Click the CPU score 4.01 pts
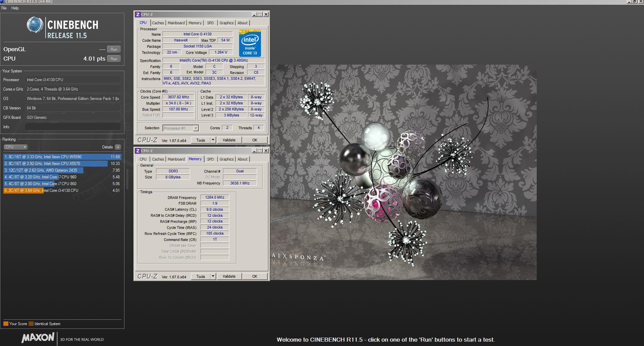Image resolution: width=644 pixels, height=346 pixels. pos(94,59)
